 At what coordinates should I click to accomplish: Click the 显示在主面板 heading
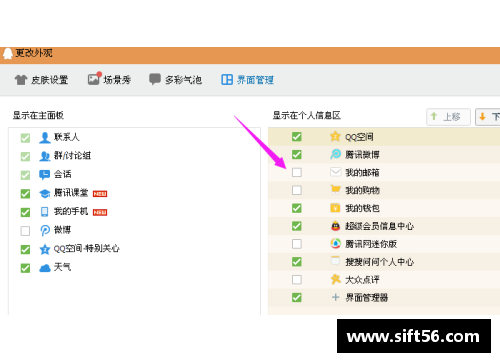click(x=38, y=115)
